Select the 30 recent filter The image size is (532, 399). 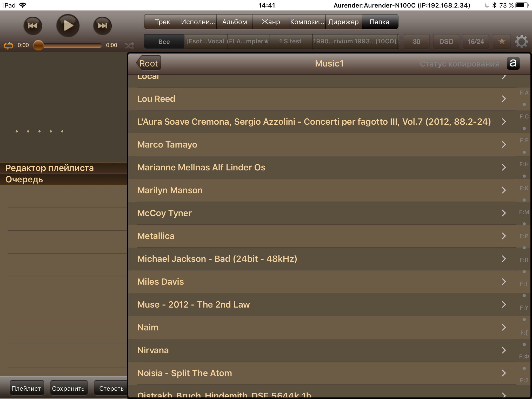(x=416, y=42)
